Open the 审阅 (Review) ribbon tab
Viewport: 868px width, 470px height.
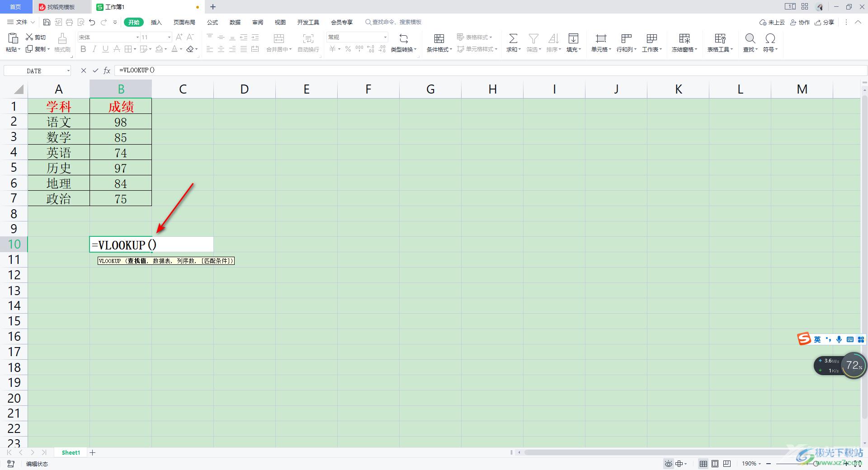tap(258, 22)
